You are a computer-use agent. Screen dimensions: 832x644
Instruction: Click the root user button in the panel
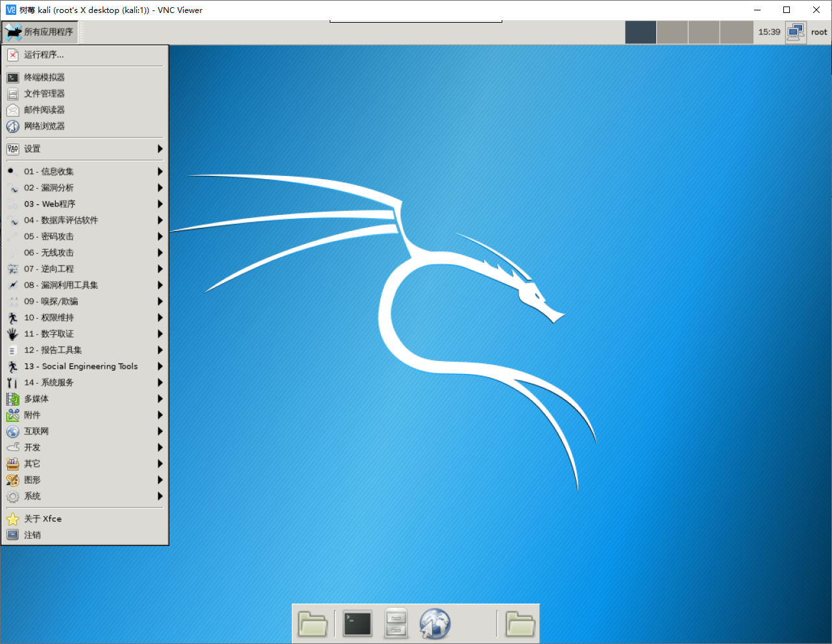(819, 32)
